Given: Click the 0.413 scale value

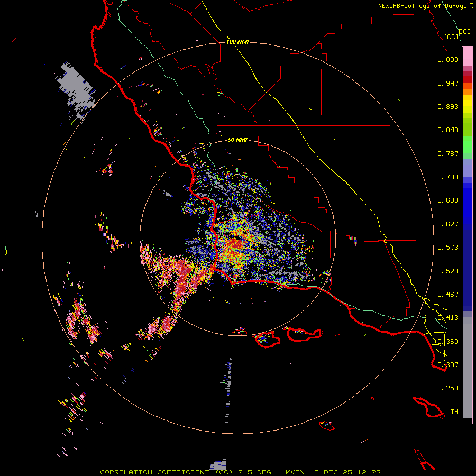Looking at the screenshot, I should (448, 318).
